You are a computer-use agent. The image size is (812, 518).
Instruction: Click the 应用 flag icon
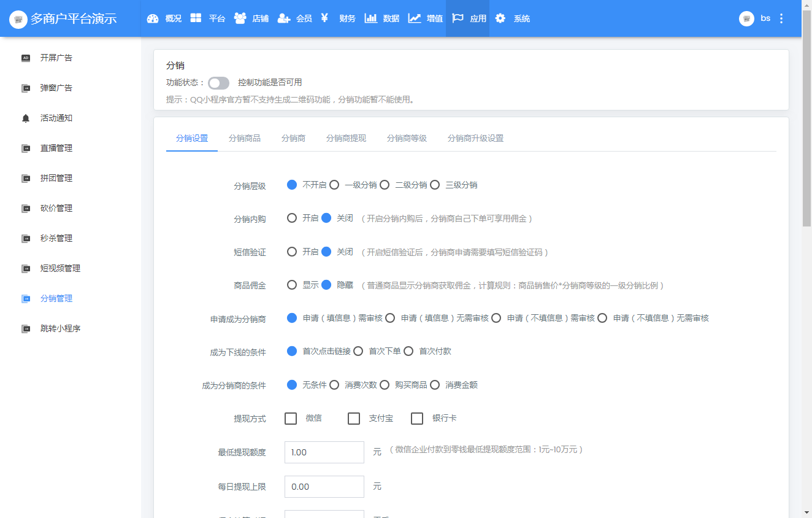point(458,18)
